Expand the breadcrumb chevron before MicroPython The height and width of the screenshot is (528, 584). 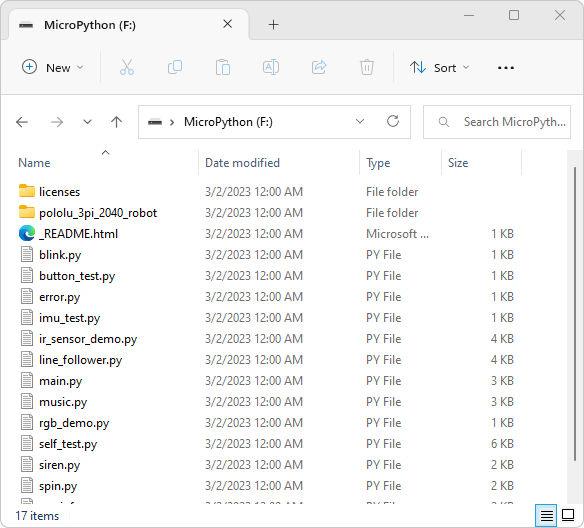(x=172, y=122)
